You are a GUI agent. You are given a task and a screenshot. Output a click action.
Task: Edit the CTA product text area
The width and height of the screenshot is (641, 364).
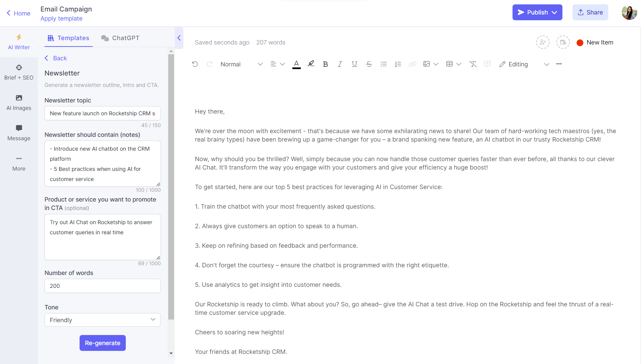[103, 237]
